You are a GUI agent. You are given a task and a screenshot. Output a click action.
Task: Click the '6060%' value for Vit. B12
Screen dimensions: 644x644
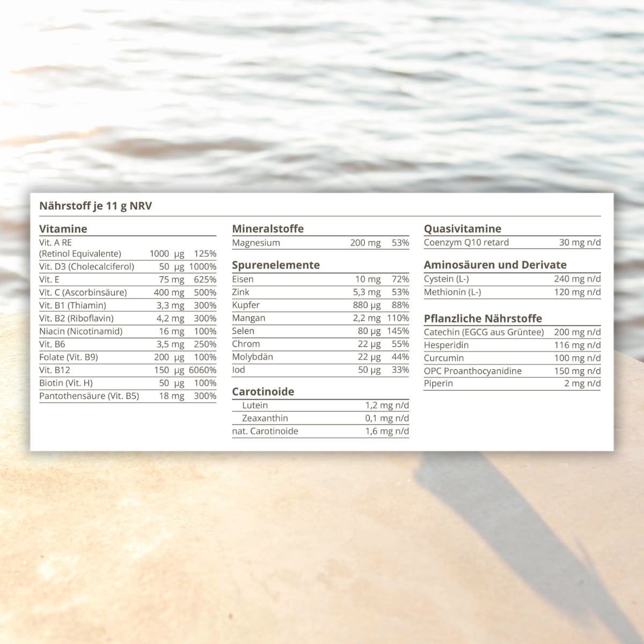203,370
